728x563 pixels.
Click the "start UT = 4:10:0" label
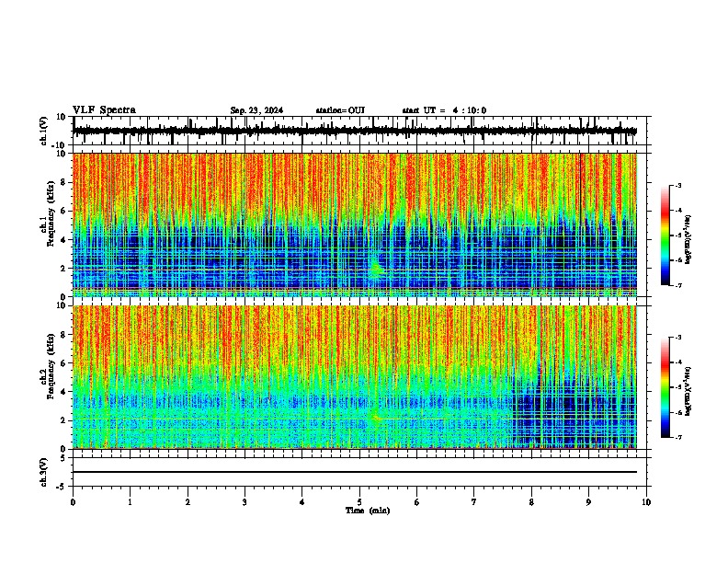point(444,110)
